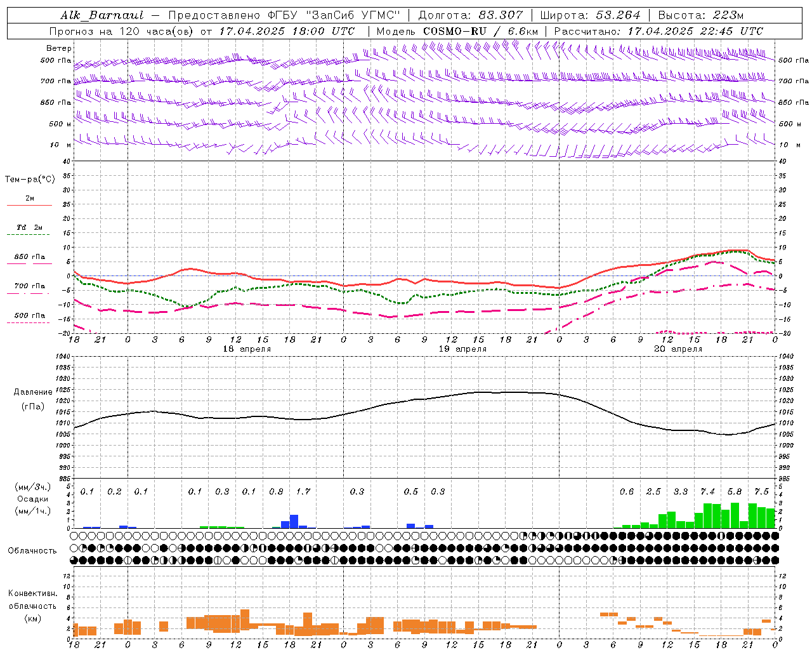
Task: Click the 'Осадки' precipitation label
Action: pos(33,499)
